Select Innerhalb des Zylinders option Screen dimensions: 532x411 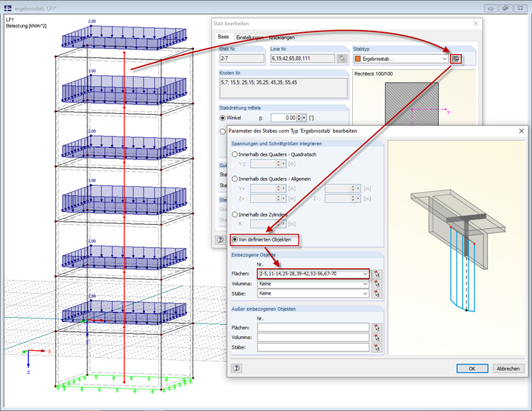tap(234, 214)
